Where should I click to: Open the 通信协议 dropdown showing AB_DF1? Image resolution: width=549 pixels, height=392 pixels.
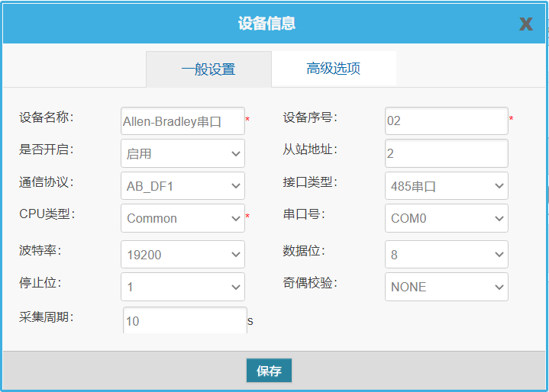coord(182,185)
